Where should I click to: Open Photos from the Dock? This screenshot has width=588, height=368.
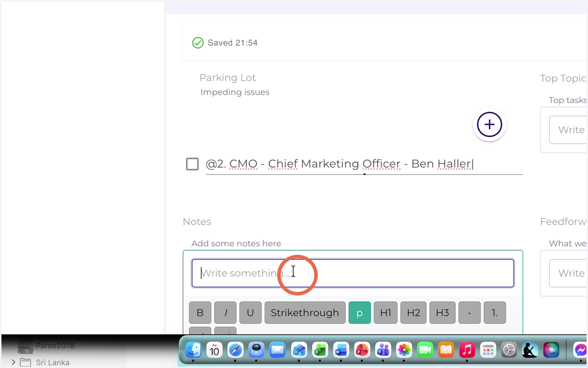click(x=404, y=350)
